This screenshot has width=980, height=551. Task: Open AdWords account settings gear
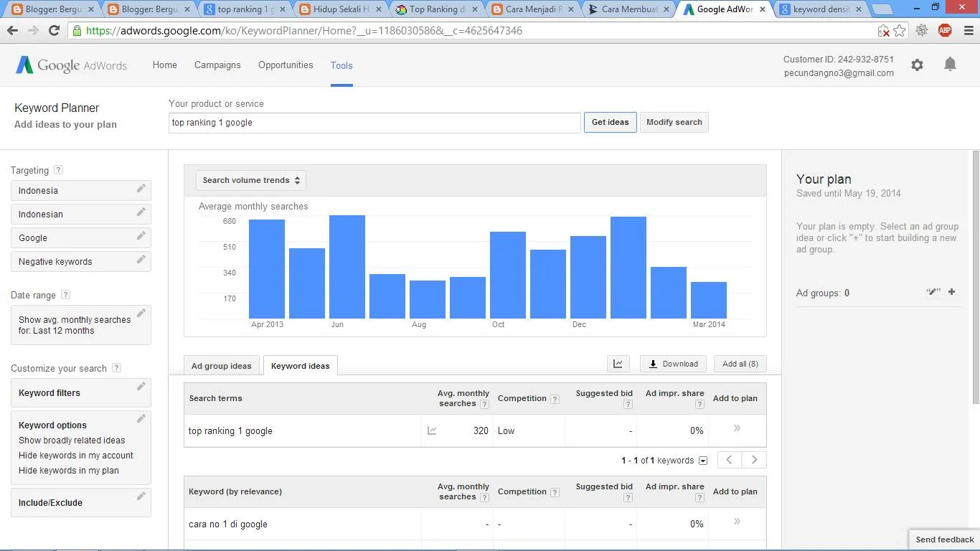[x=917, y=65]
